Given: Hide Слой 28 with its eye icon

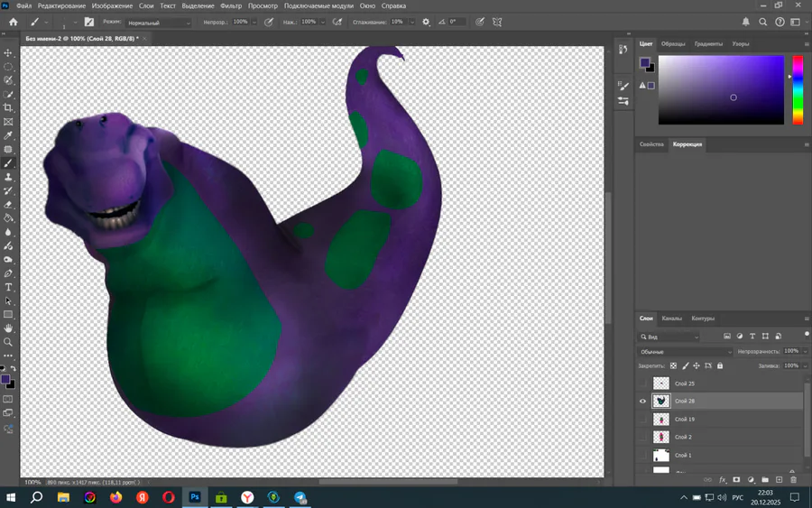Looking at the screenshot, I should [x=642, y=401].
